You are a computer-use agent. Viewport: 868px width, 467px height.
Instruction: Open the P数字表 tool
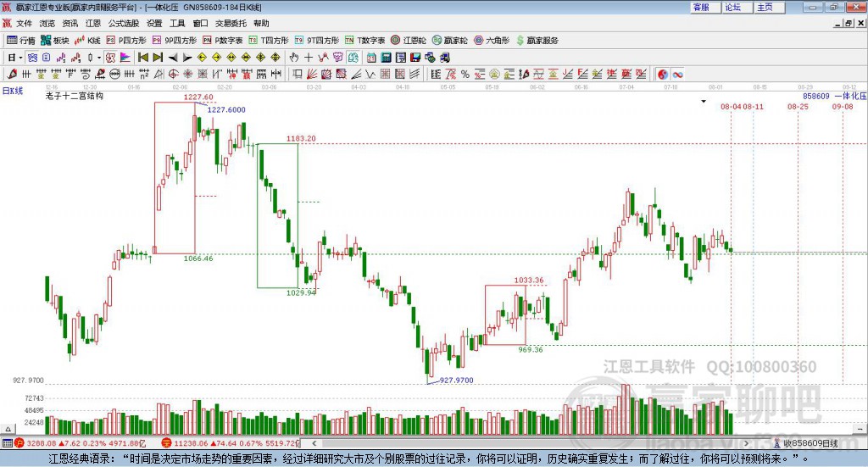click(x=223, y=41)
